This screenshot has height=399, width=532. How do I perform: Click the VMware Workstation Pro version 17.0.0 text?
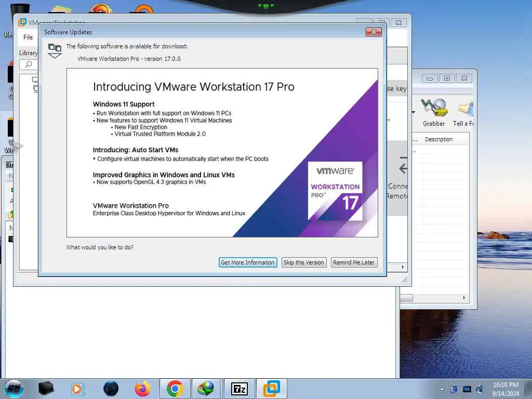(129, 59)
